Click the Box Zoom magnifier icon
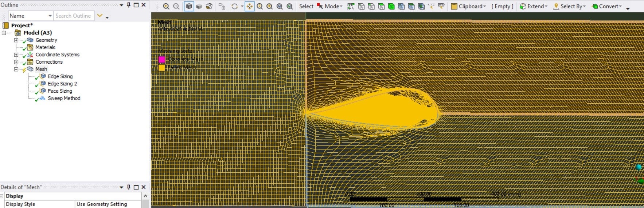 269,6
